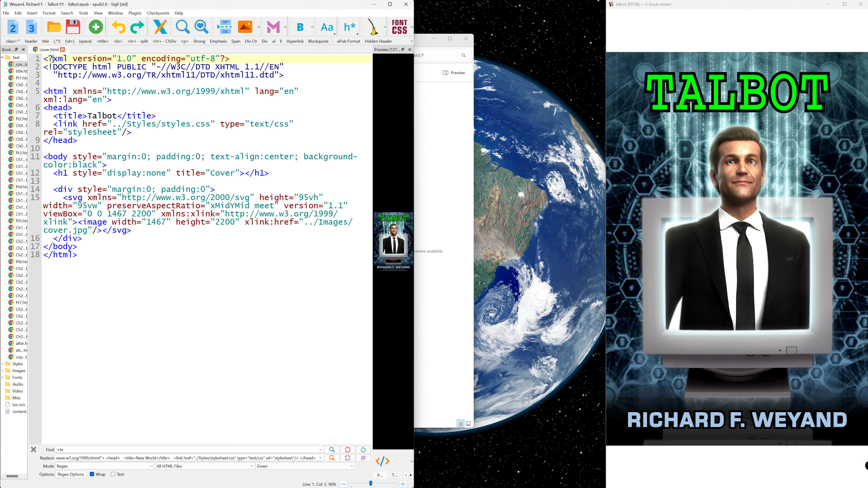Click the Save floppy disk icon

pyautogui.click(x=73, y=27)
